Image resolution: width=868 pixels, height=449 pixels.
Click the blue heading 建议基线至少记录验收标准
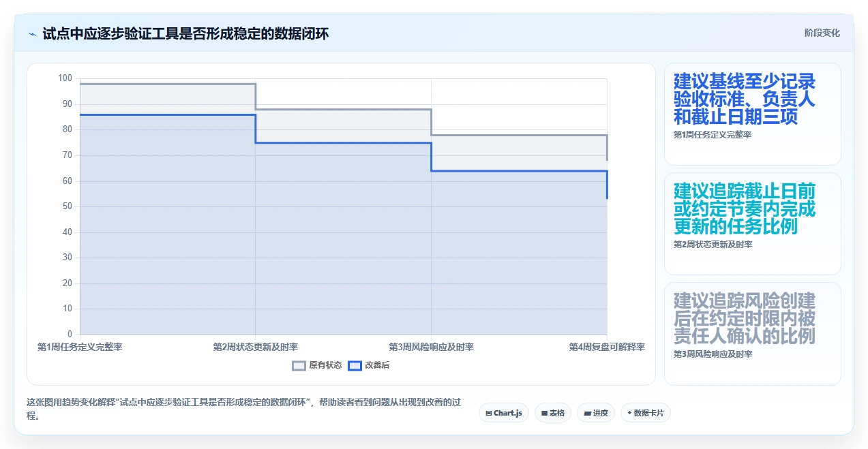point(745,99)
